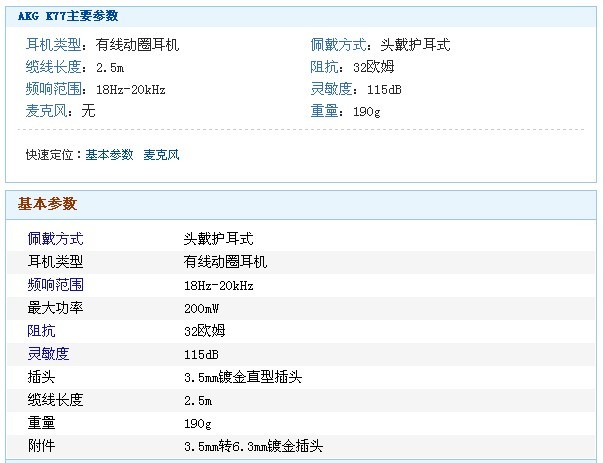Select 32欧姆 value in the 主要参数 summary
This screenshot has height=463, width=603.
(x=374, y=67)
